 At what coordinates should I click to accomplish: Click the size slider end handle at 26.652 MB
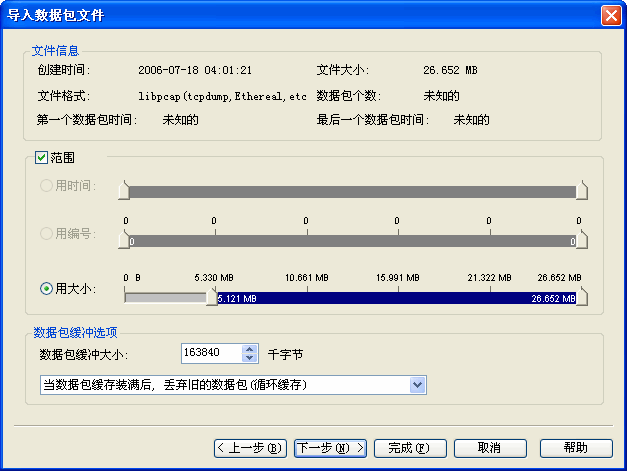point(582,296)
